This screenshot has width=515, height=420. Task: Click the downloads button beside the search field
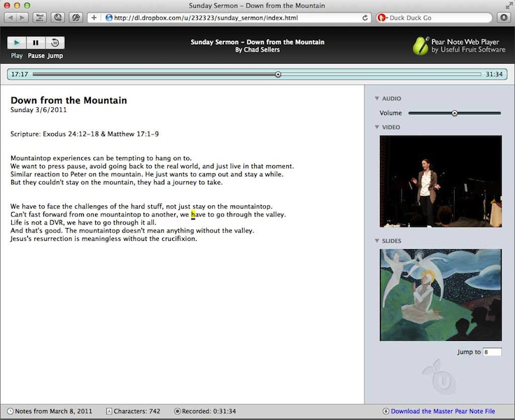pyautogui.click(x=505, y=17)
